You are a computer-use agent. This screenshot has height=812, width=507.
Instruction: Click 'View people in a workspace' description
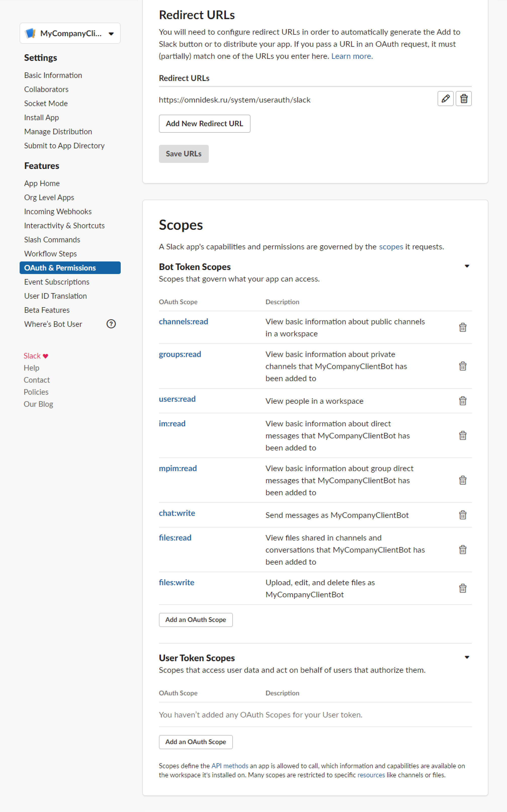(315, 401)
